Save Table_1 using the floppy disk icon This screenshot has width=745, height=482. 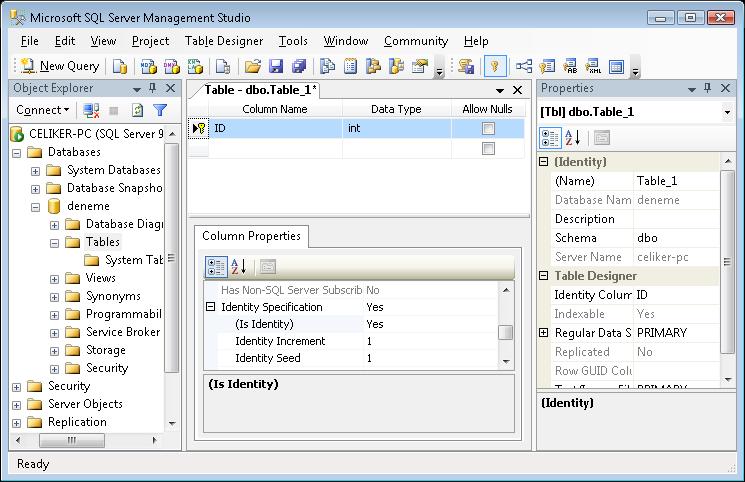tap(276, 66)
